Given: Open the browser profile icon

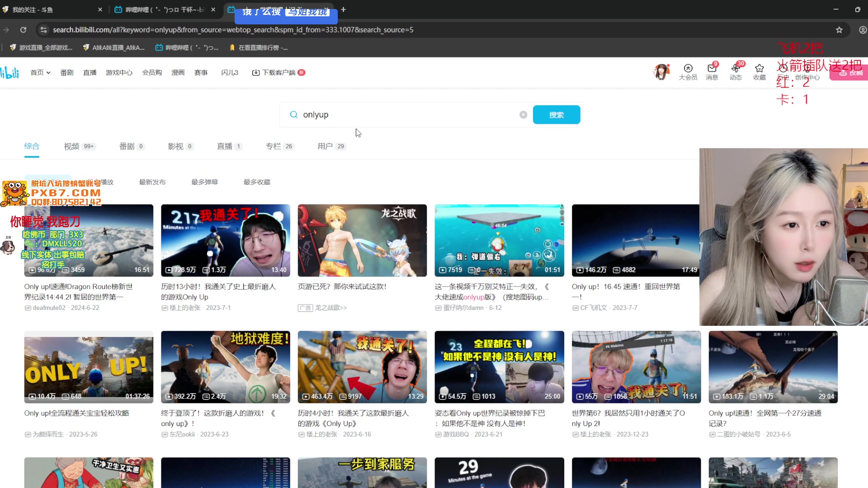Looking at the screenshot, I should tap(863, 30).
